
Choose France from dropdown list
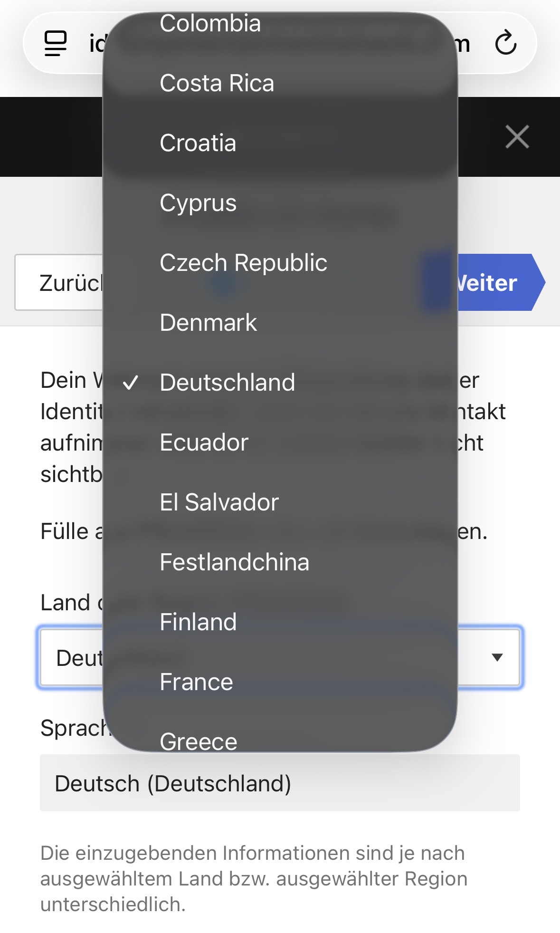pyautogui.click(x=196, y=682)
